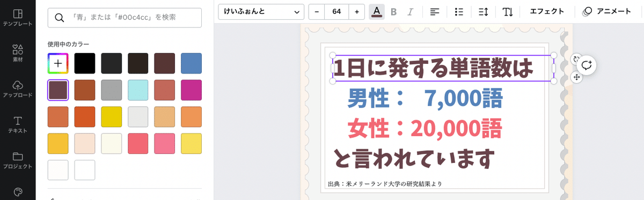Open the けいふぉんと font dropdown
The image size is (644, 200).
(x=261, y=11)
